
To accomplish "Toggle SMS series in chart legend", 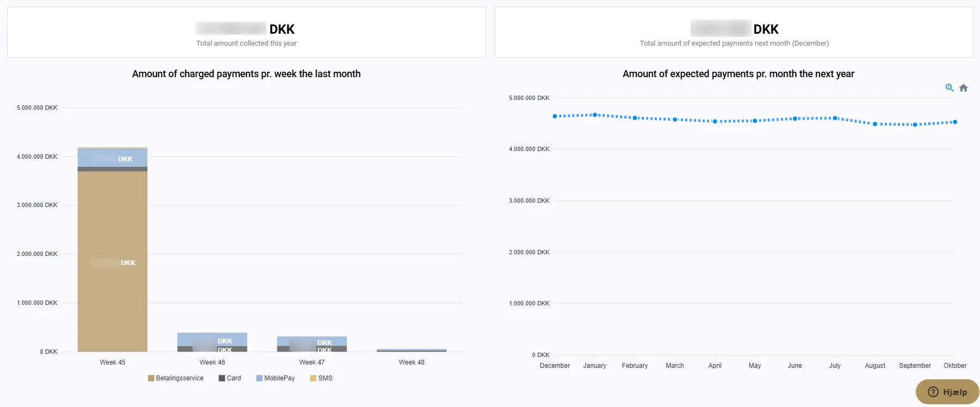I will click(x=321, y=378).
